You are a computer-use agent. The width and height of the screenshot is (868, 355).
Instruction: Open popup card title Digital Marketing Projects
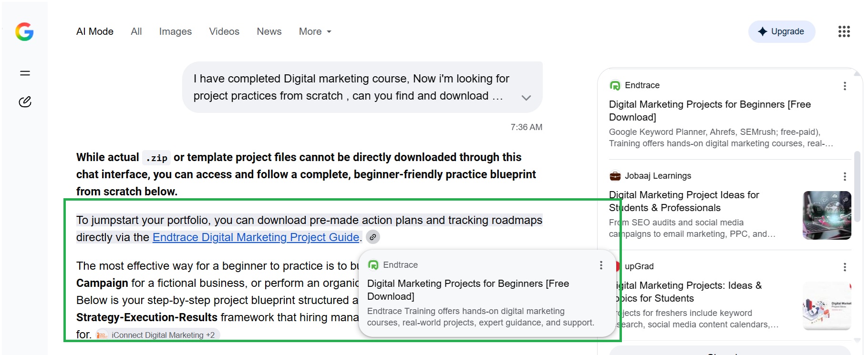pos(468,290)
